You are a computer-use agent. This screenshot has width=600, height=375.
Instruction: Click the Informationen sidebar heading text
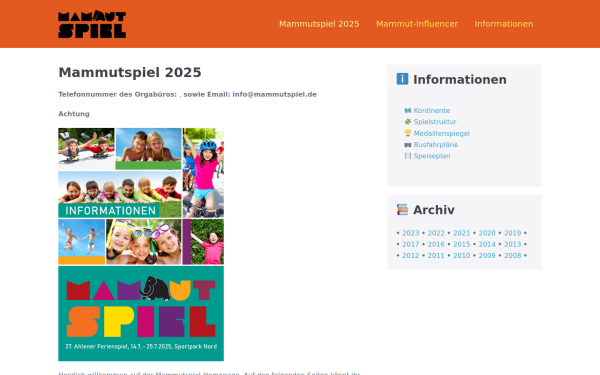coord(460,79)
